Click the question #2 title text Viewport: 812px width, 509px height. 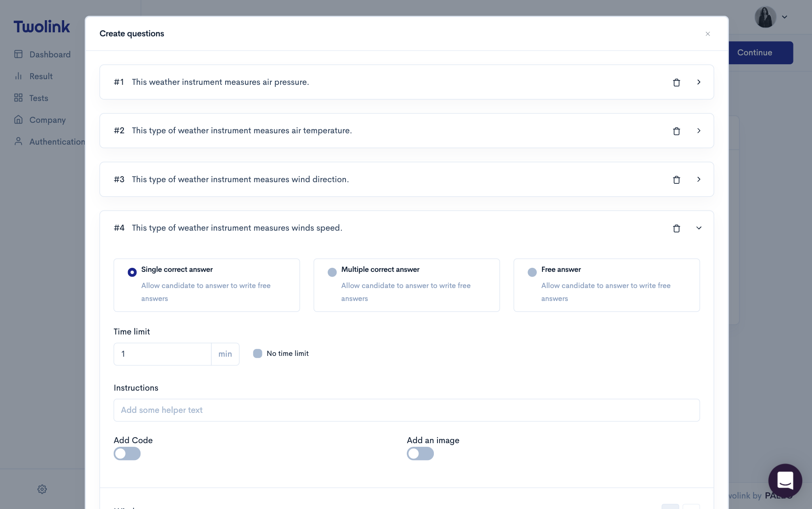(x=242, y=130)
